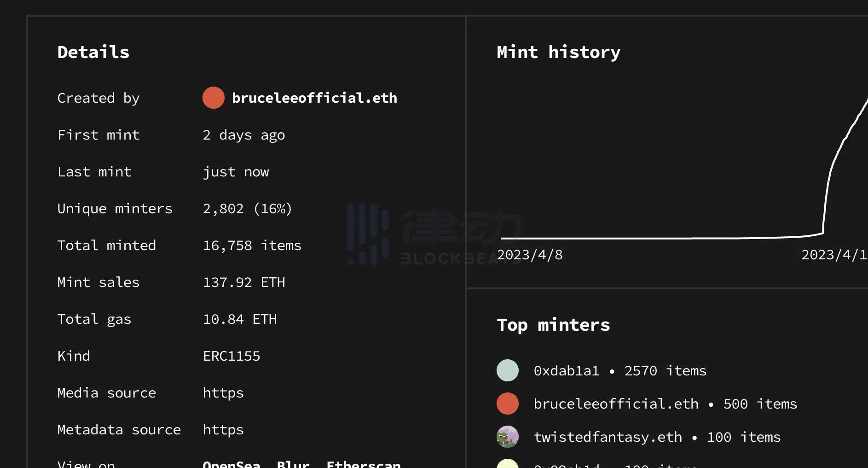Click the red avatar beside bruceleeofficial.eth creator
The width and height of the screenshot is (868, 468).
(213, 98)
